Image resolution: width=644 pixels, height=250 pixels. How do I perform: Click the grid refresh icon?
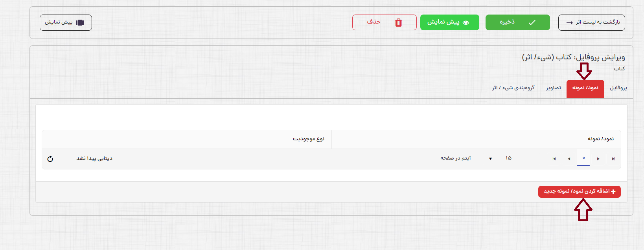point(50,159)
